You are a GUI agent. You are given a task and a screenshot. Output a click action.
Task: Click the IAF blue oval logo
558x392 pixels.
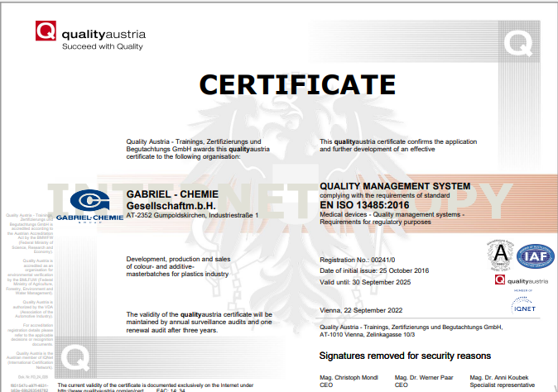point(535,256)
